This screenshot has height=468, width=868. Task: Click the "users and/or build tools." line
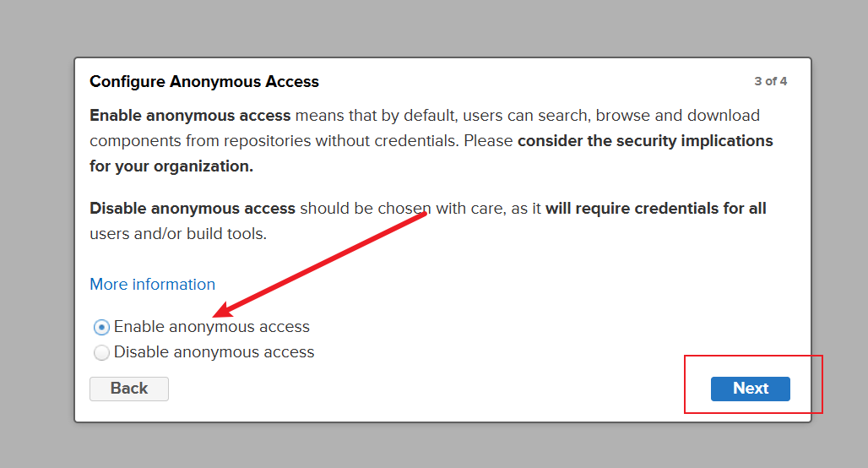178,233
